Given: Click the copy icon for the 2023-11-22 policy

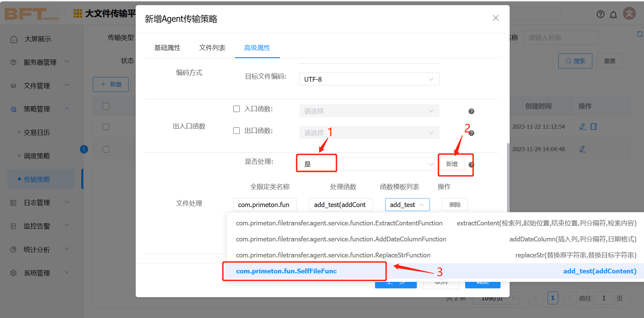Looking at the screenshot, I should tap(593, 126).
